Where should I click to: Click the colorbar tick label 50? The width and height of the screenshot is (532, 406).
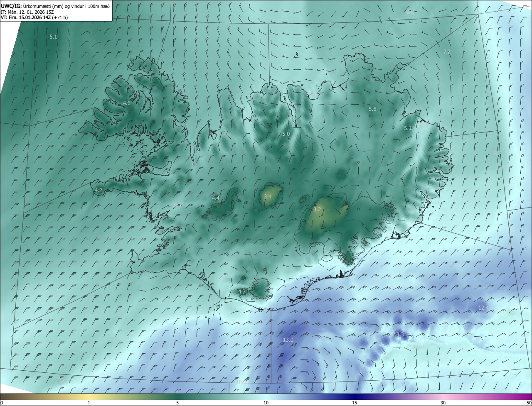click(529, 403)
